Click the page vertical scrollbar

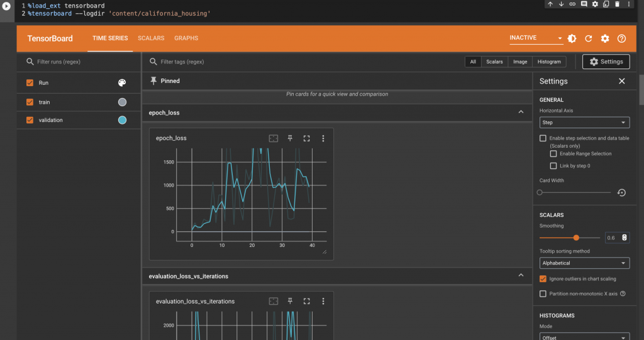[641, 89]
